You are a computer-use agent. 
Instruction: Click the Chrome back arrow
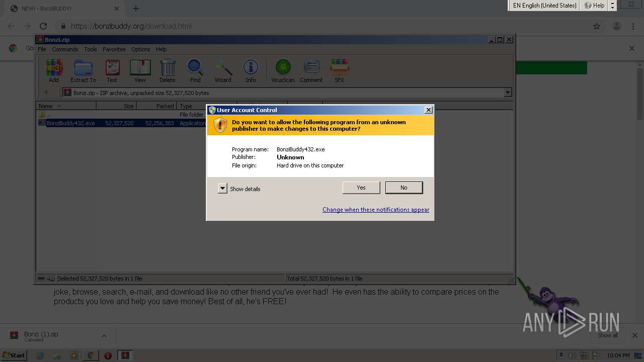coord(11,26)
